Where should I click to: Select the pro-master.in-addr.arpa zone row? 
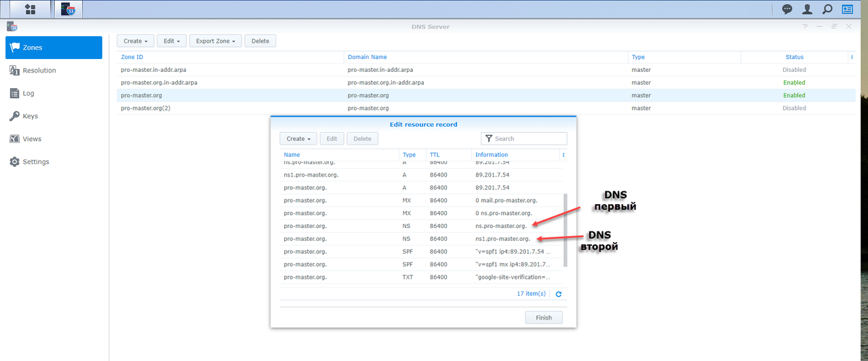tap(486, 69)
